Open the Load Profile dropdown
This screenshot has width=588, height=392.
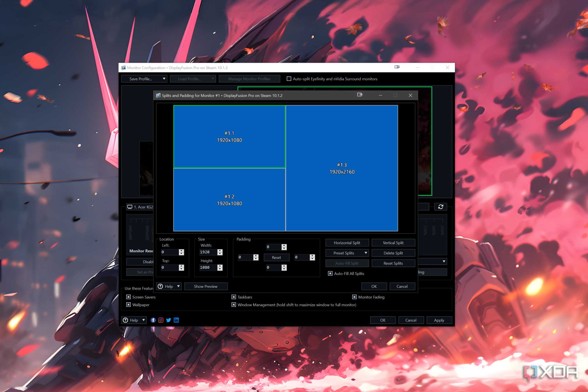coord(193,79)
